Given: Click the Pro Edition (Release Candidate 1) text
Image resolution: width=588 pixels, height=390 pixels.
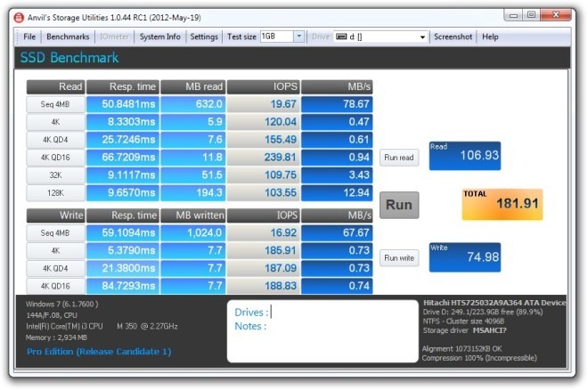Looking at the screenshot, I should (99, 352).
